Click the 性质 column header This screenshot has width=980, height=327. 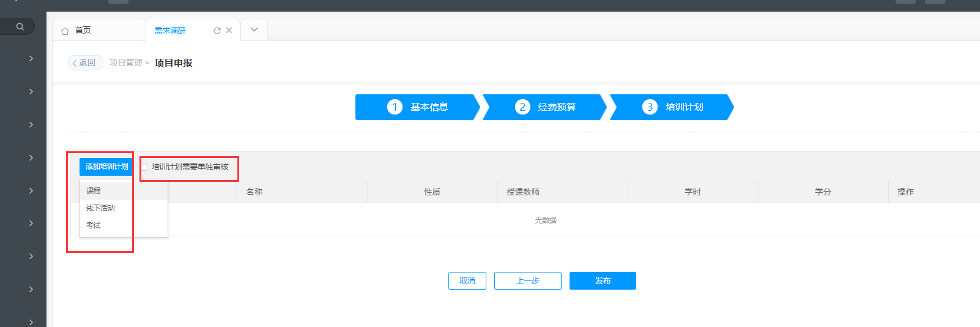432,192
